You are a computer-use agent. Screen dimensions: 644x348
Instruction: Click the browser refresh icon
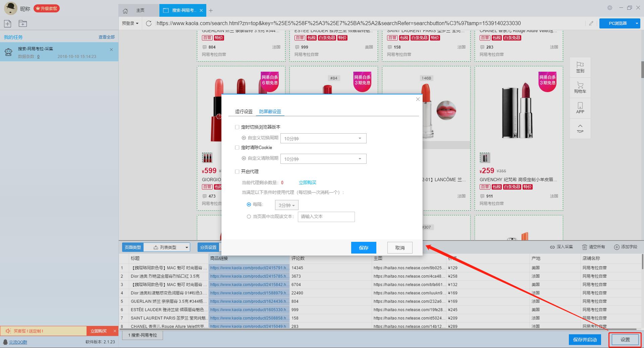click(149, 23)
